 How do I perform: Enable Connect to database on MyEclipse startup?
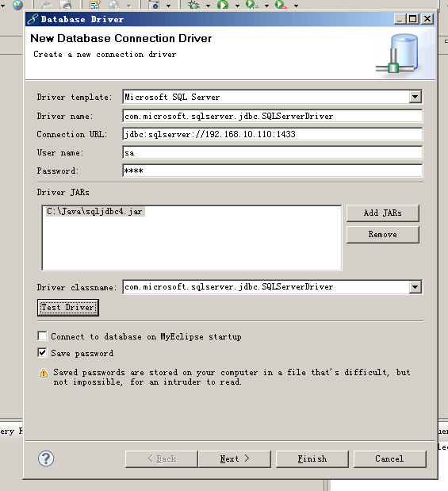tap(42, 336)
